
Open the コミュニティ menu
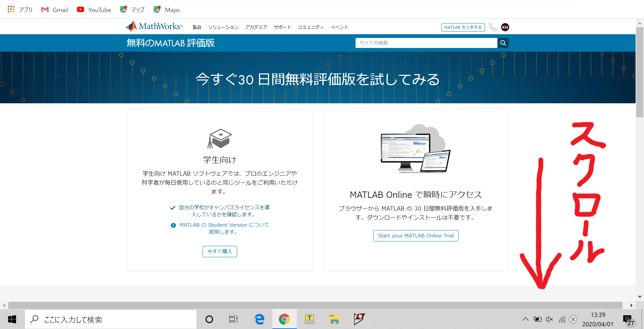coord(311,27)
